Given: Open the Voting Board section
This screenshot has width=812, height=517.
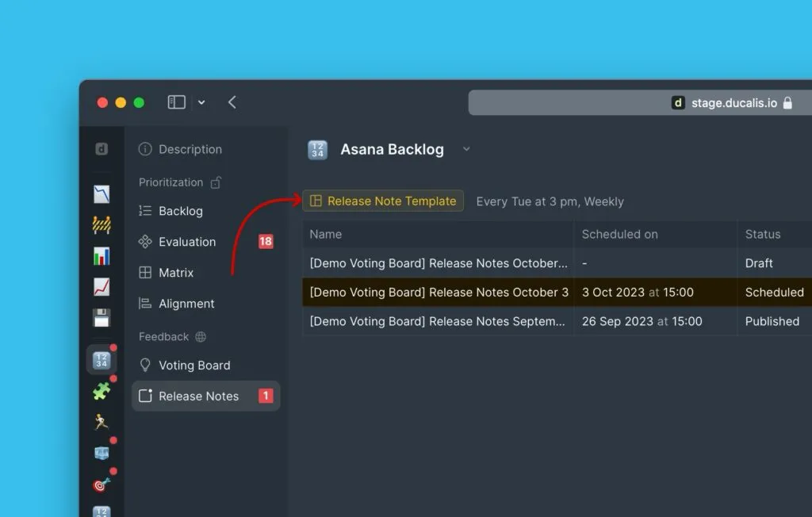Looking at the screenshot, I should (193, 365).
